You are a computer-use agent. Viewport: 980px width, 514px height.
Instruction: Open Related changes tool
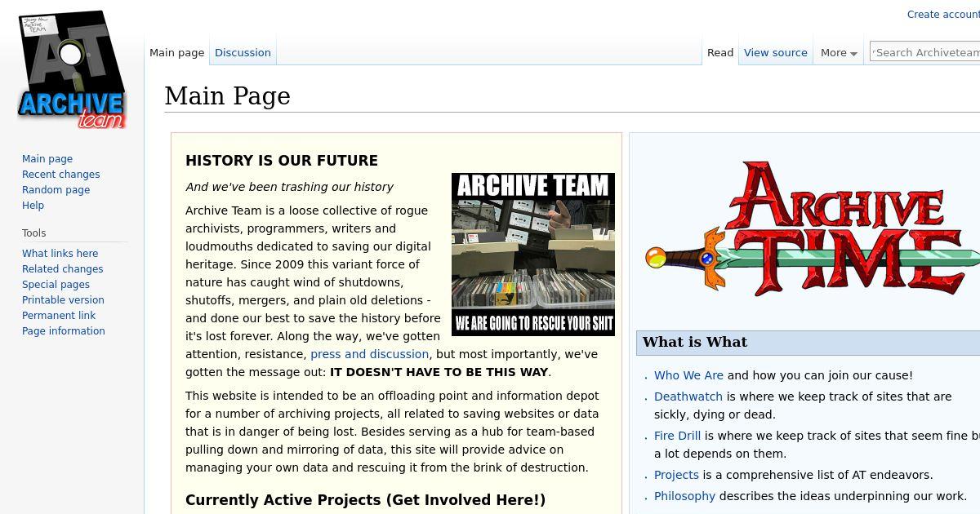(x=63, y=269)
